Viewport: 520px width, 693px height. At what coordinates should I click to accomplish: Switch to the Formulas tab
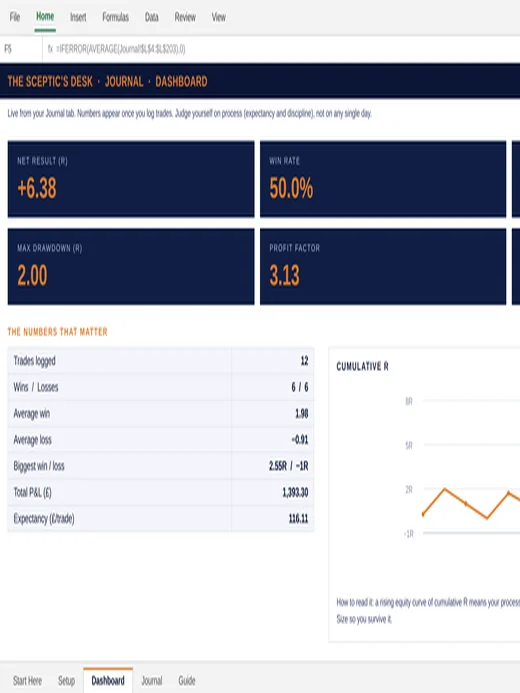click(115, 17)
